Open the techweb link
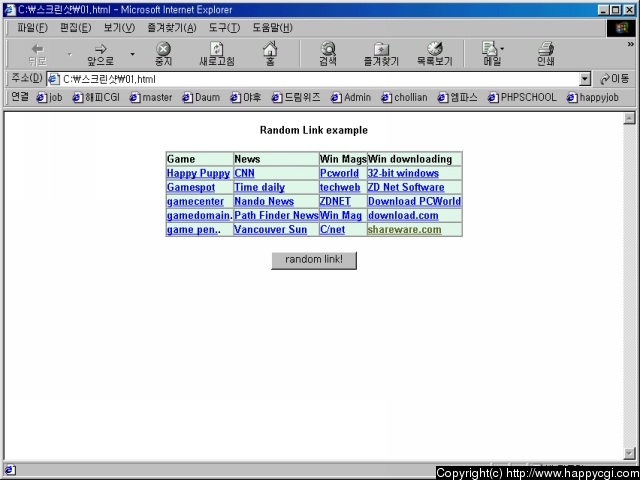This screenshot has height=480, width=640. pyautogui.click(x=340, y=187)
